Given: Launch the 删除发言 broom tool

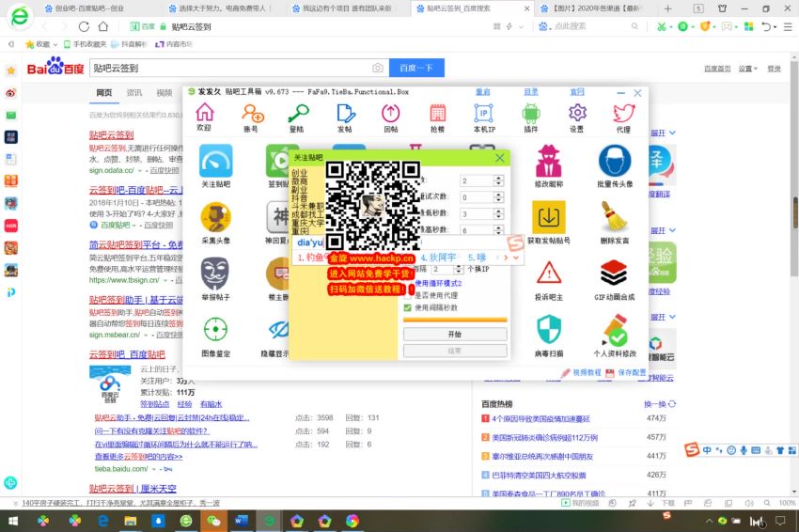Looking at the screenshot, I should [615, 222].
